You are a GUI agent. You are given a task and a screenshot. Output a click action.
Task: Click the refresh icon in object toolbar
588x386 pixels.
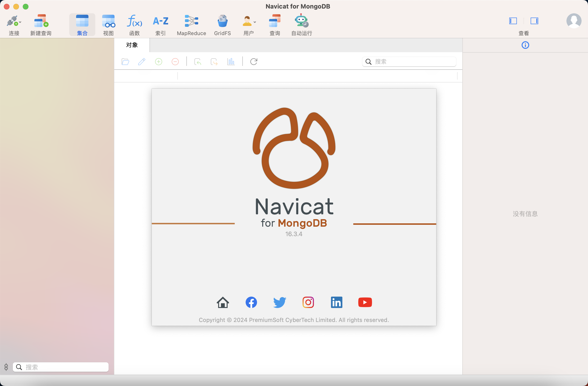point(254,62)
